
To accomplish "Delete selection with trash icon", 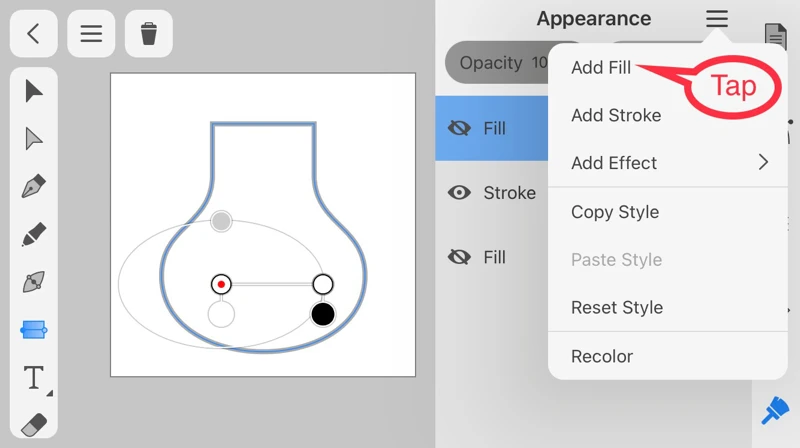I will [149, 34].
